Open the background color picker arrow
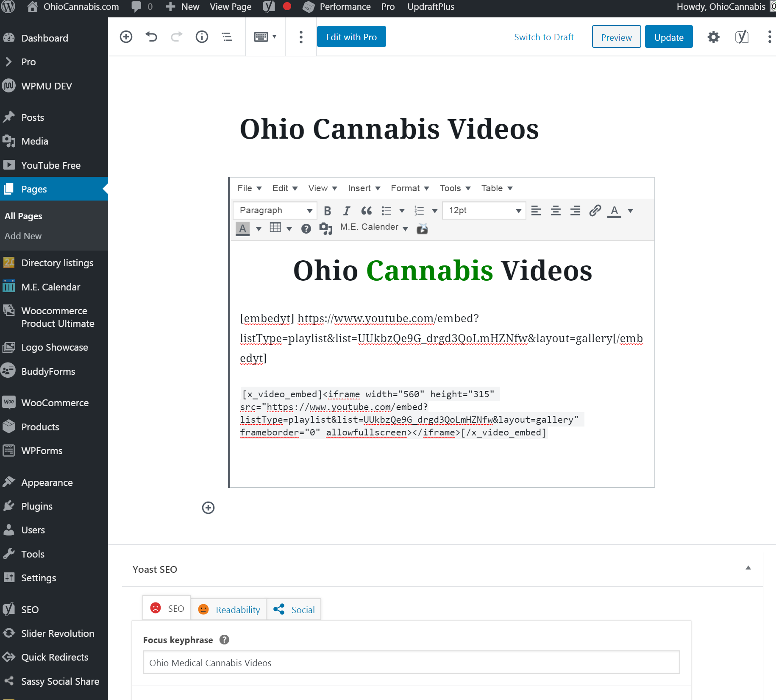The image size is (776, 700). tap(259, 229)
